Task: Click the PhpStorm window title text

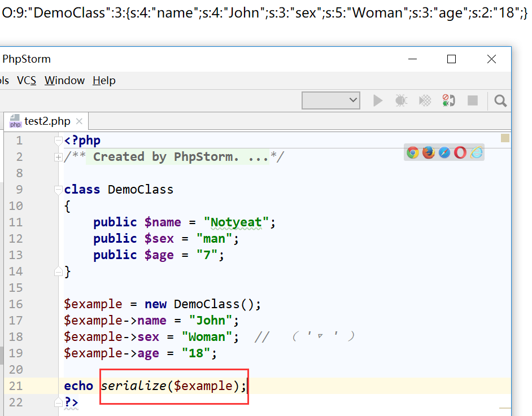Action: (x=27, y=59)
